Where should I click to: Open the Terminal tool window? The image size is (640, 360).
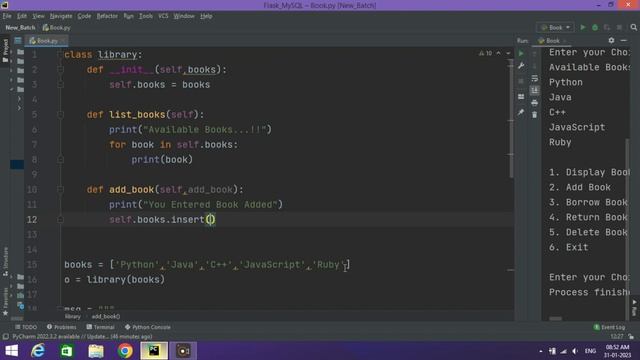click(x=100, y=327)
